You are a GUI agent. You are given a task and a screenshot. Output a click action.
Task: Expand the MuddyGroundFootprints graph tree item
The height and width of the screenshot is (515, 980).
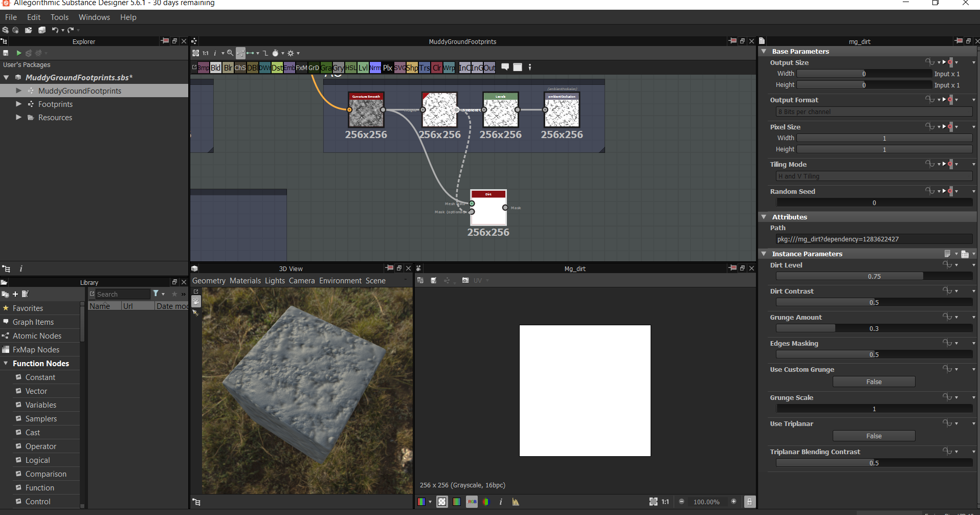coord(19,91)
